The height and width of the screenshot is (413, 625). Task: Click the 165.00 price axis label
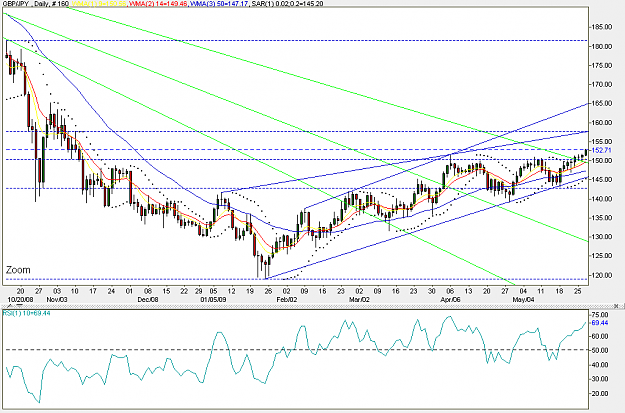[602, 103]
